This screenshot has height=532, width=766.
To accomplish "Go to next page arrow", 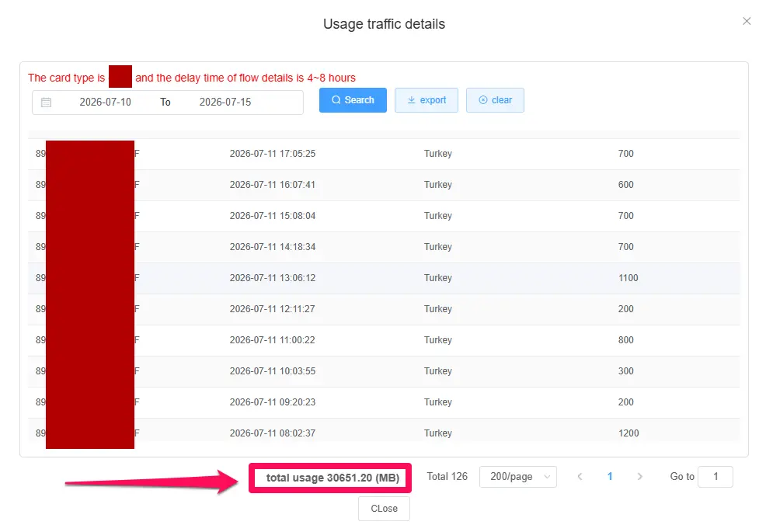I will point(639,477).
